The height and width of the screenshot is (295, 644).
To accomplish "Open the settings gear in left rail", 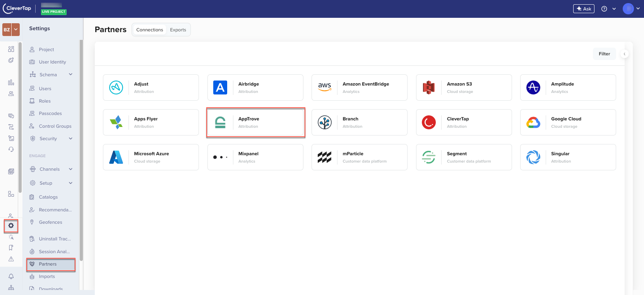I will (11, 225).
